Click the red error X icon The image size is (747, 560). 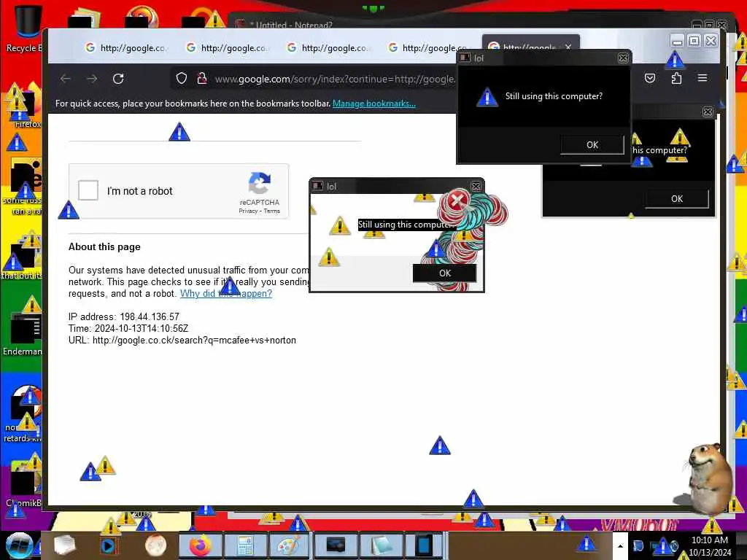[457, 200]
